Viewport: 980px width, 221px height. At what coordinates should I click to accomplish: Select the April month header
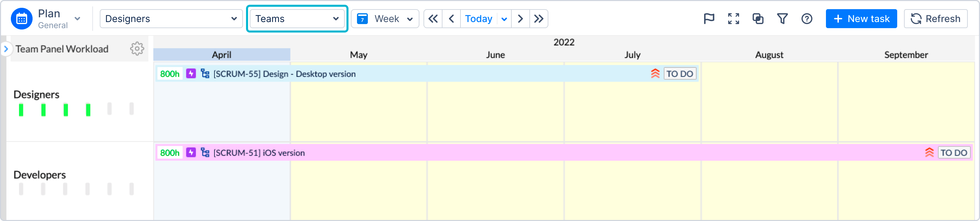pos(221,55)
